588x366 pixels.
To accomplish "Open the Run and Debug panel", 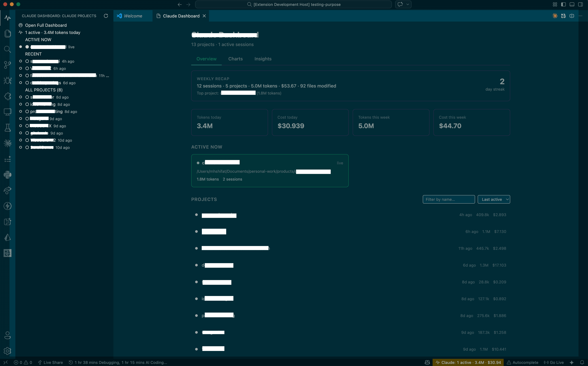I will tap(8, 81).
